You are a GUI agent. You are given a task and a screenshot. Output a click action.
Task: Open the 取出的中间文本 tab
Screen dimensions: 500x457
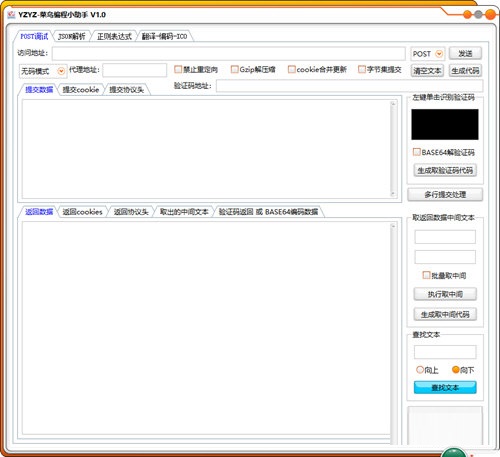[184, 212]
